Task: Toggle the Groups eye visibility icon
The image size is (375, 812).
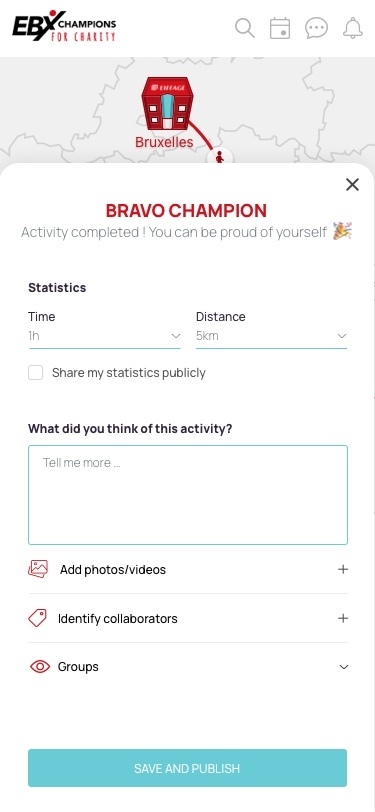Action: [x=40, y=666]
